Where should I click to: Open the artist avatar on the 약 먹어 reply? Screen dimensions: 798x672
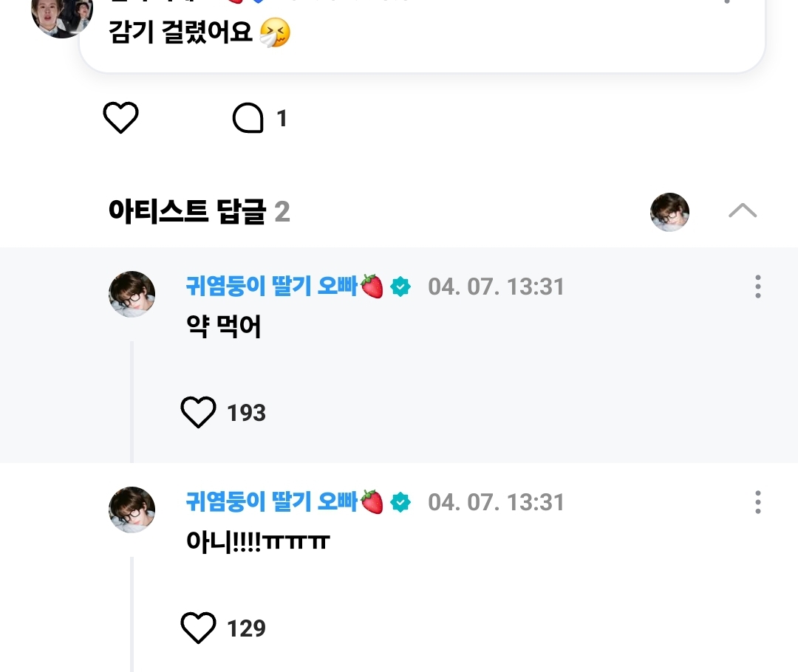[132, 294]
